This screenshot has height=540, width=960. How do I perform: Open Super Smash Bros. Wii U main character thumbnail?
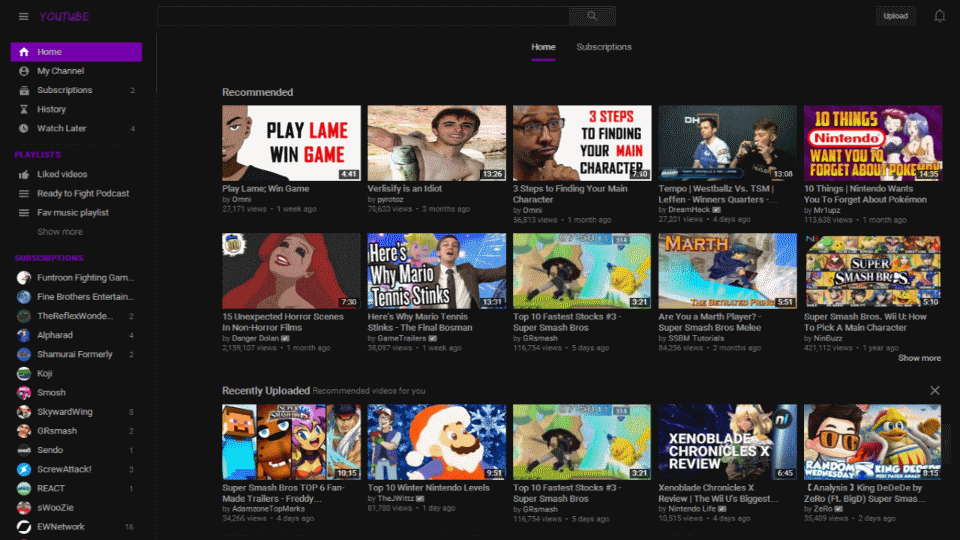point(873,271)
